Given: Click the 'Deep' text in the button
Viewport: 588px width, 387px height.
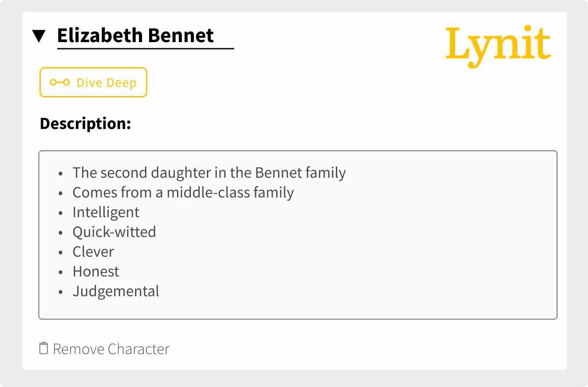Looking at the screenshot, I should point(122,83).
